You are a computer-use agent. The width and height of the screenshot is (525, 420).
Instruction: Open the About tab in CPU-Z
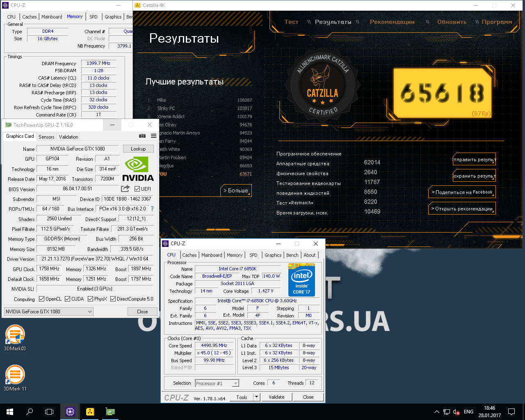pos(310,255)
